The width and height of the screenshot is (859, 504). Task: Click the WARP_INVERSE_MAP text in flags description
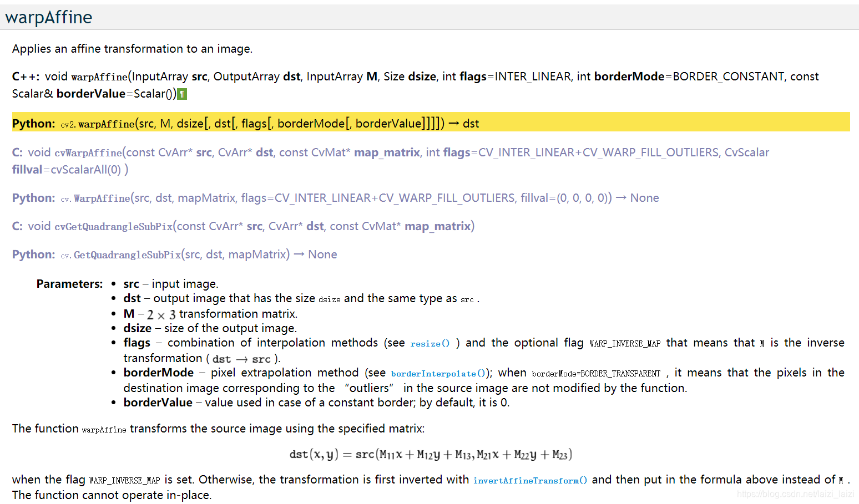625,344
